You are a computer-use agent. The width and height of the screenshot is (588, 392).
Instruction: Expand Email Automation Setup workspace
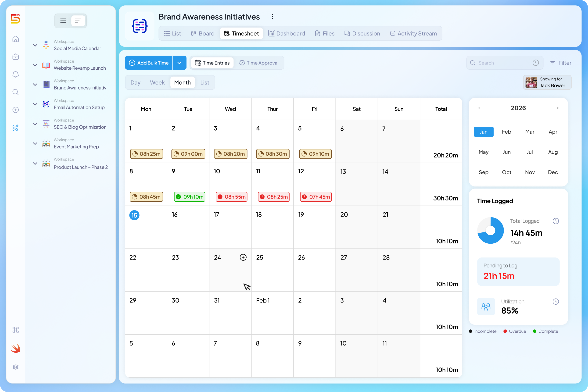tap(35, 104)
